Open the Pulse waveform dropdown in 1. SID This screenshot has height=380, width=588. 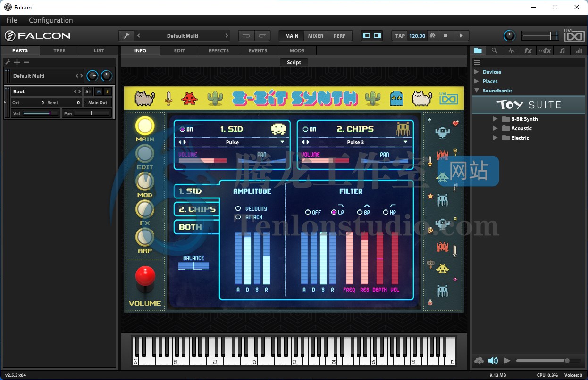click(x=282, y=142)
